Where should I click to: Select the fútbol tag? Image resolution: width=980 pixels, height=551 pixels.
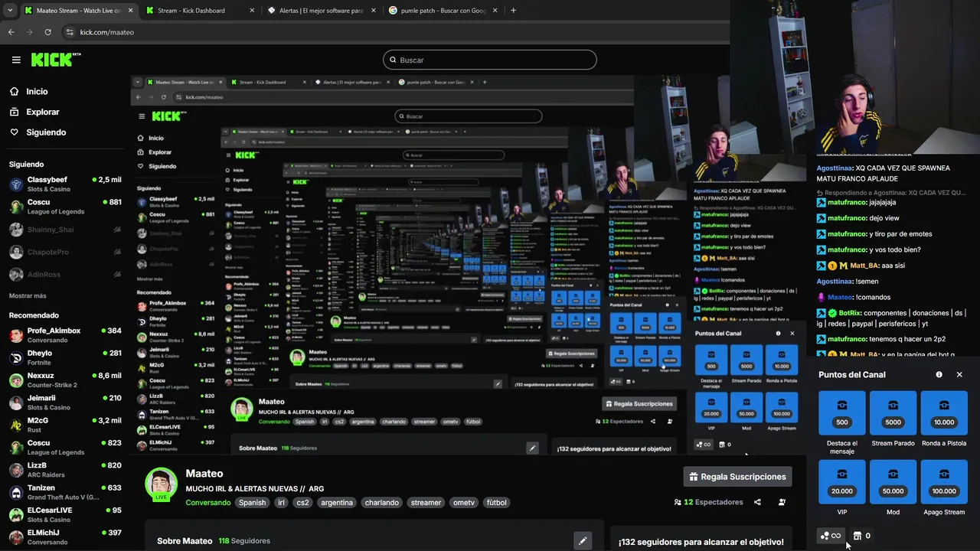point(497,503)
